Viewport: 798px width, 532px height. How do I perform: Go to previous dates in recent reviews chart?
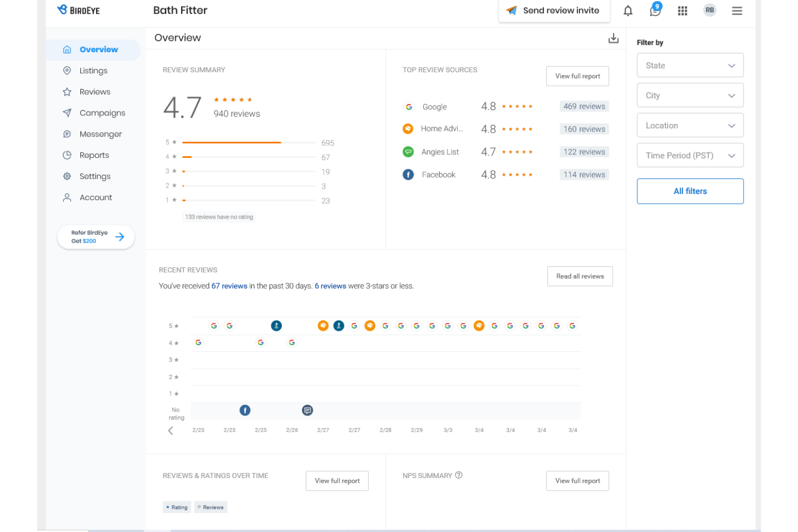170,430
